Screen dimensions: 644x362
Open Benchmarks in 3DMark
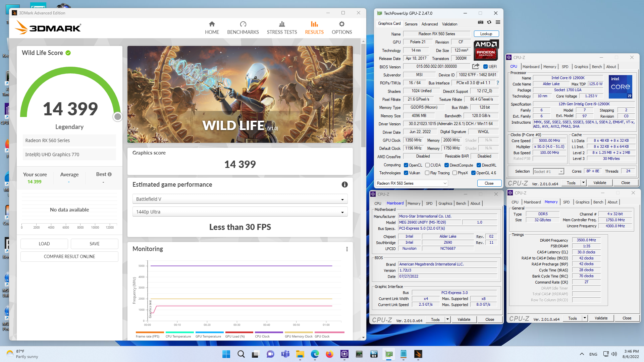pos(243,28)
